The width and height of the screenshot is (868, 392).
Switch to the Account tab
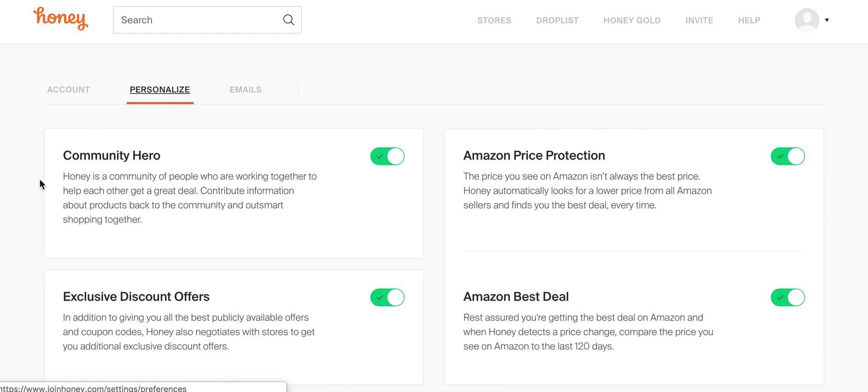click(69, 90)
